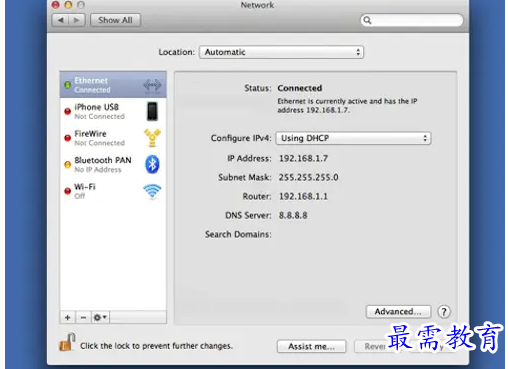This screenshot has height=369, width=509.
Task: Click the iPhone device icon
Action: [152, 111]
